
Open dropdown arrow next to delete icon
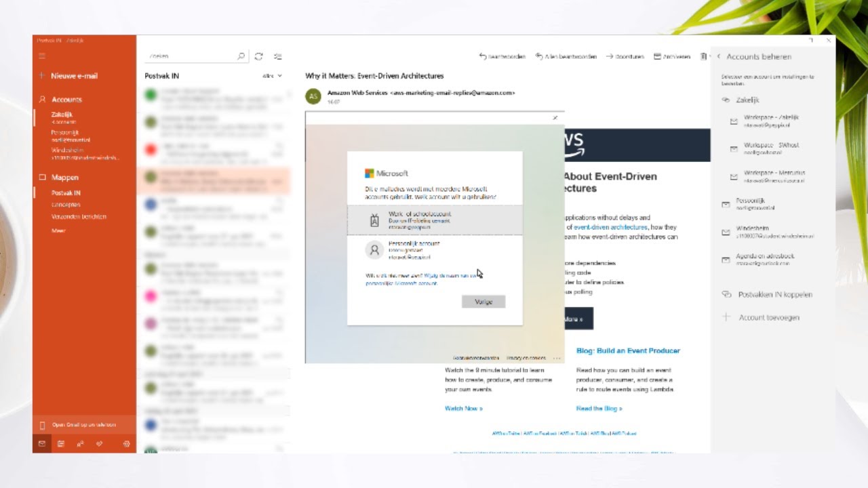[x=709, y=57]
